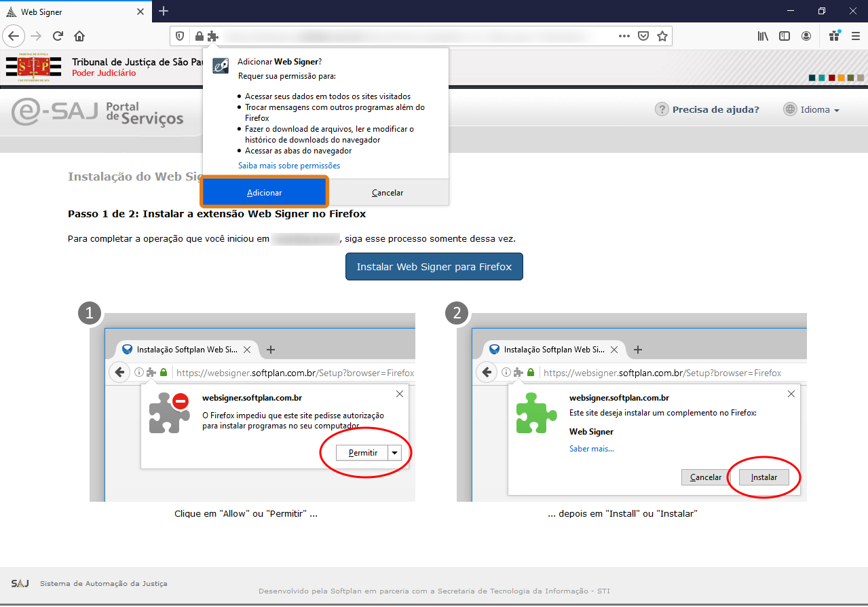This screenshot has width=868, height=607.
Task: Click the help question mark icon
Action: (x=662, y=109)
